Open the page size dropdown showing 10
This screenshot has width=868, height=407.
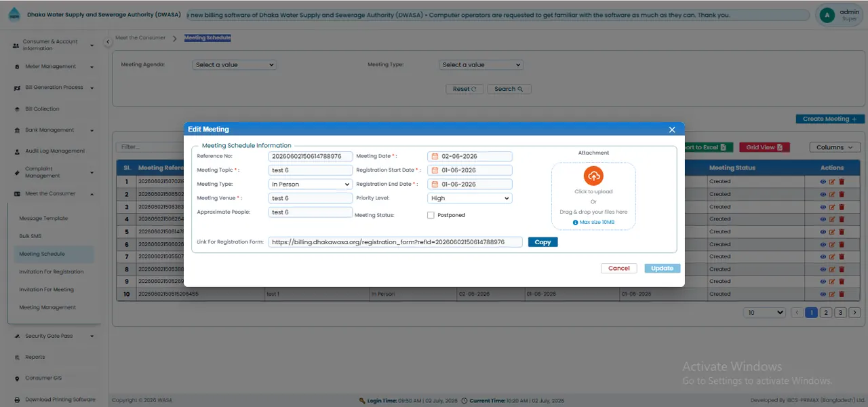pos(765,313)
